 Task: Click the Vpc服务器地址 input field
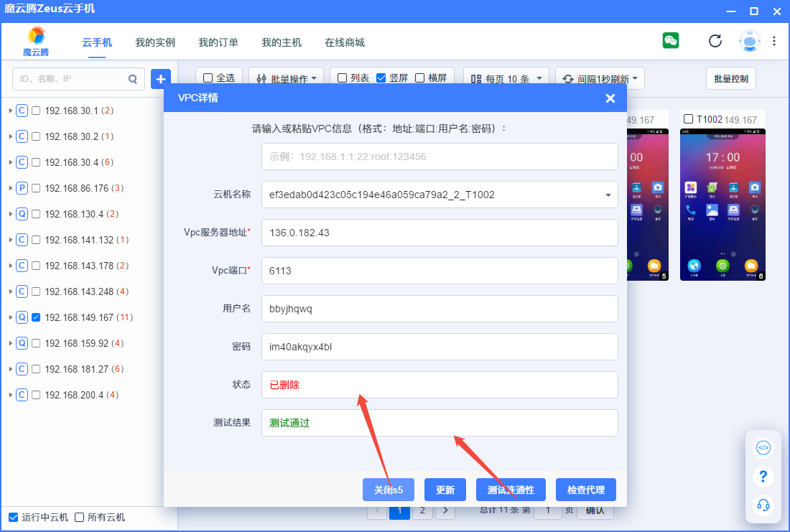click(439, 233)
